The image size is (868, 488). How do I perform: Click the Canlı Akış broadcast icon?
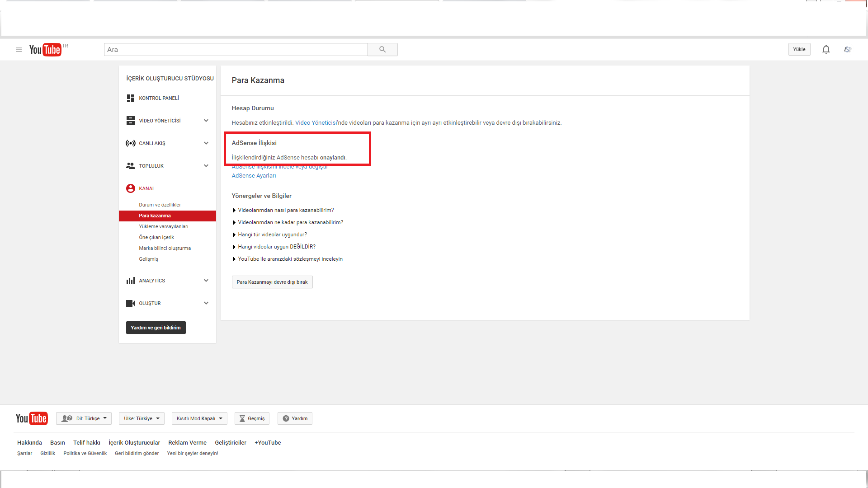[131, 143]
